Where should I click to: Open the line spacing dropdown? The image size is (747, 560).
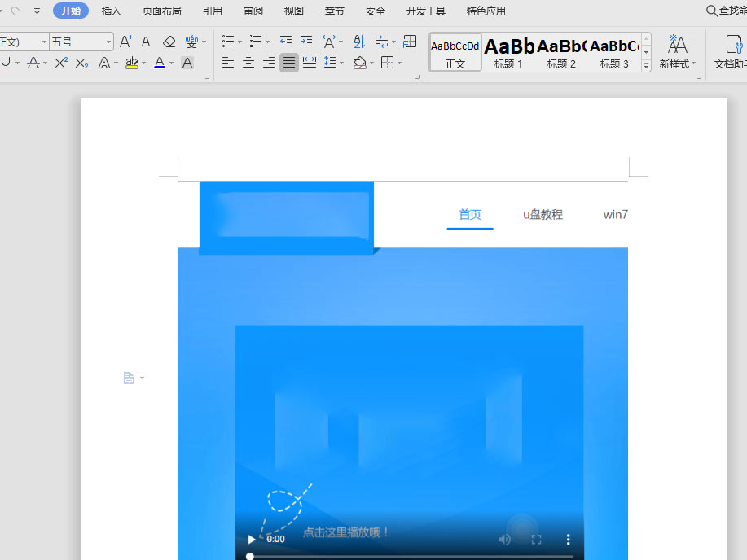pyautogui.click(x=342, y=62)
